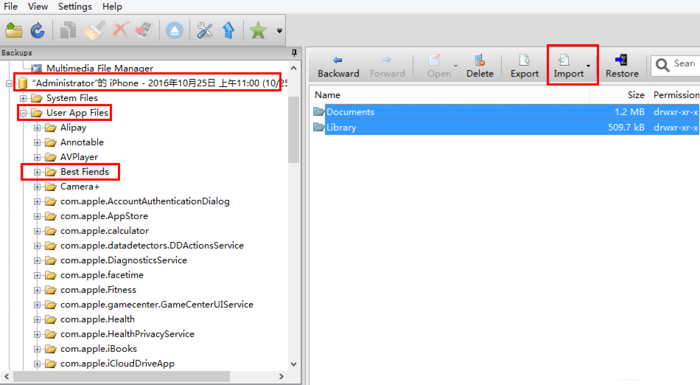
Task: Click the tree horizontal scrollbar right arrow
Action: click(281, 377)
